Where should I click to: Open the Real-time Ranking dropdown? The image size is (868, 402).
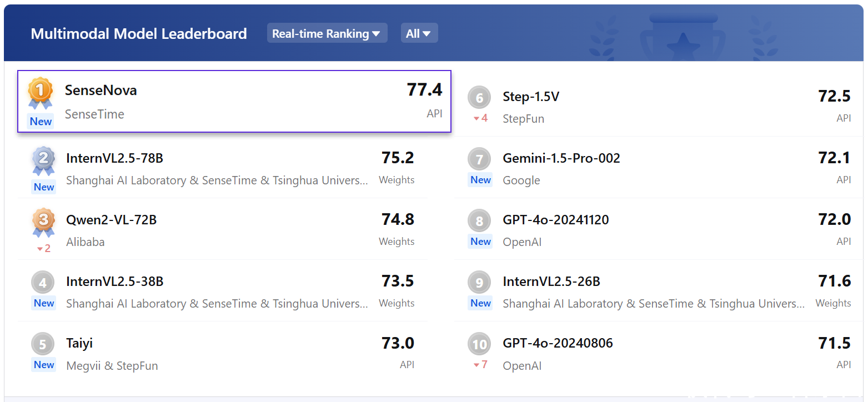point(327,33)
